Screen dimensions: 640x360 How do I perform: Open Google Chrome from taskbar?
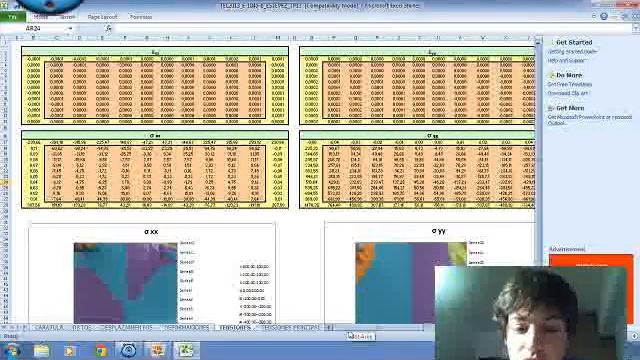point(100,351)
